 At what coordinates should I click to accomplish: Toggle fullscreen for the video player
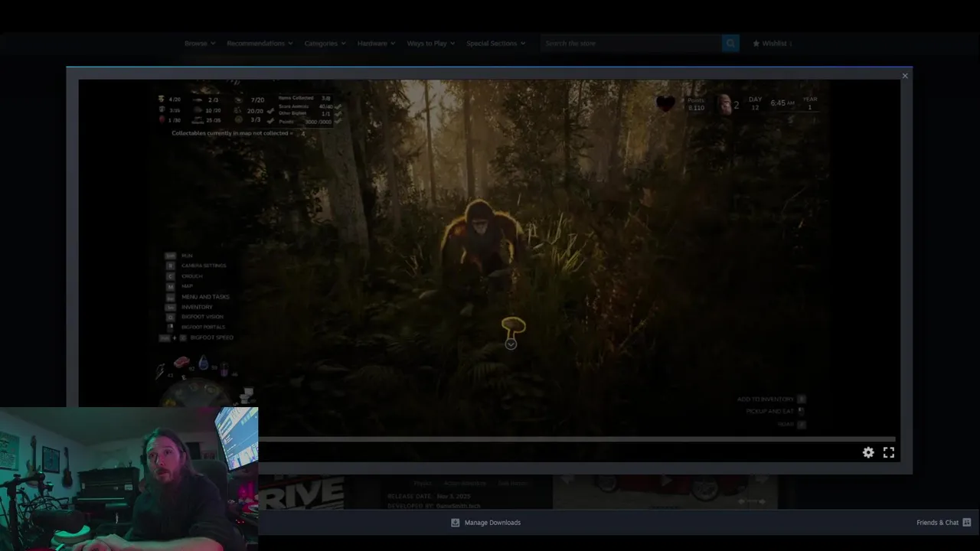coord(889,452)
